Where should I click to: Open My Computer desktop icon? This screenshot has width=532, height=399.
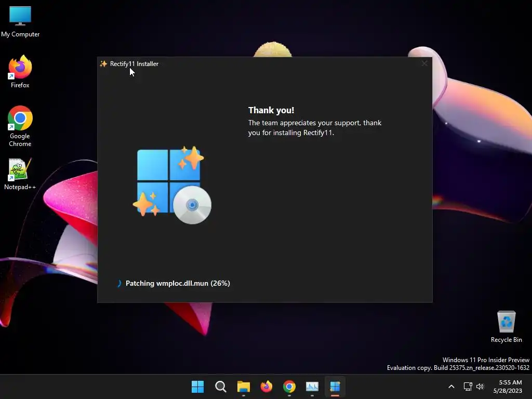[20, 22]
